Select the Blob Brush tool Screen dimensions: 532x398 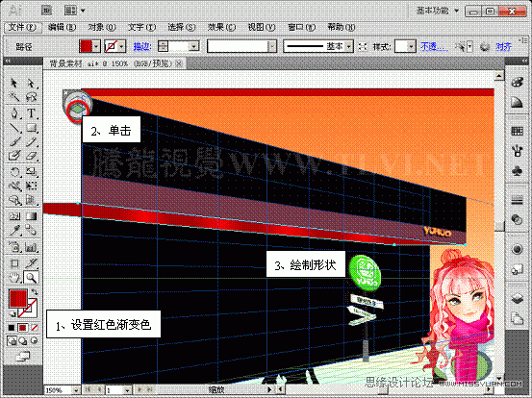(x=14, y=156)
